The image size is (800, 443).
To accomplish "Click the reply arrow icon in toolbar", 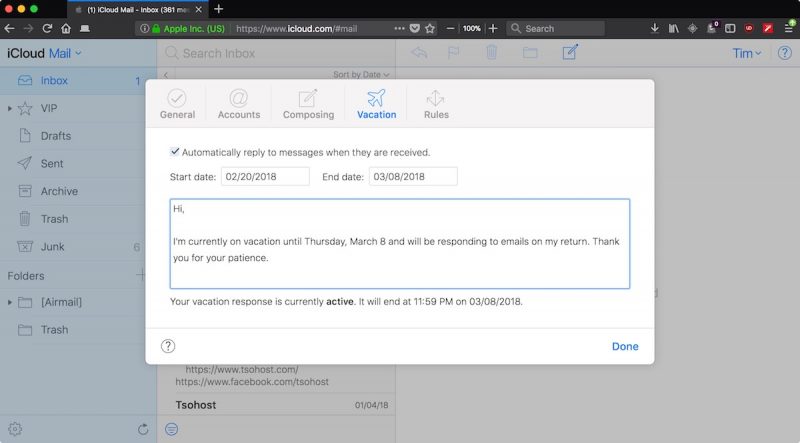I will click(x=418, y=52).
